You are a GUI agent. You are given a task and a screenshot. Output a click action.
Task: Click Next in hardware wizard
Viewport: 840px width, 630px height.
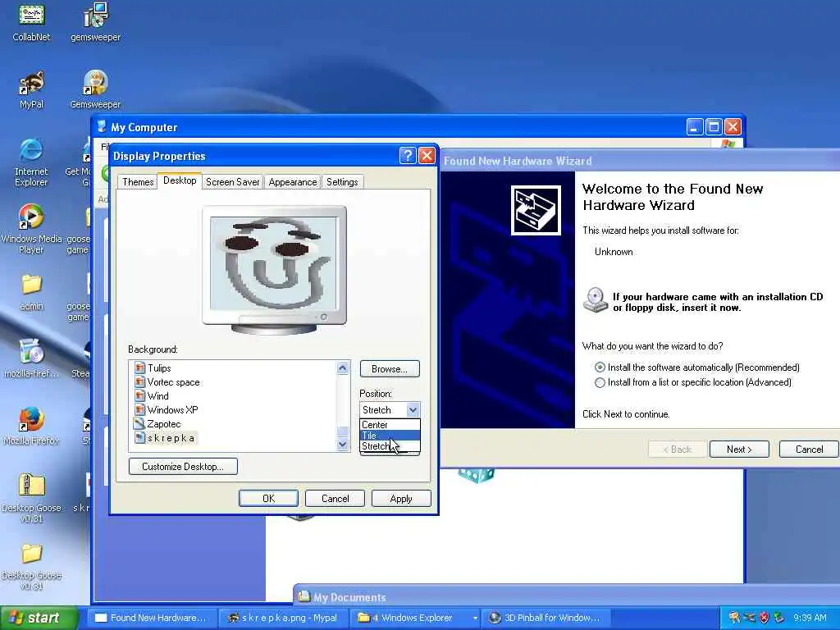(x=739, y=450)
